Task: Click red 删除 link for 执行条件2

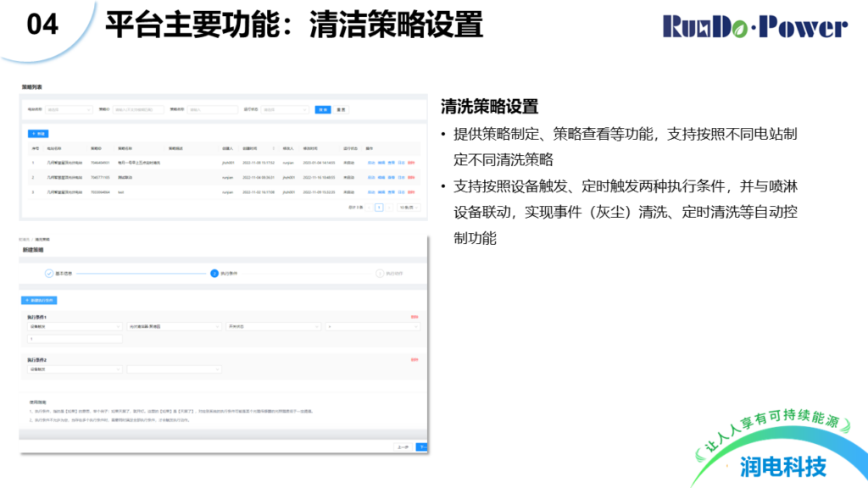Action: (x=414, y=359)
